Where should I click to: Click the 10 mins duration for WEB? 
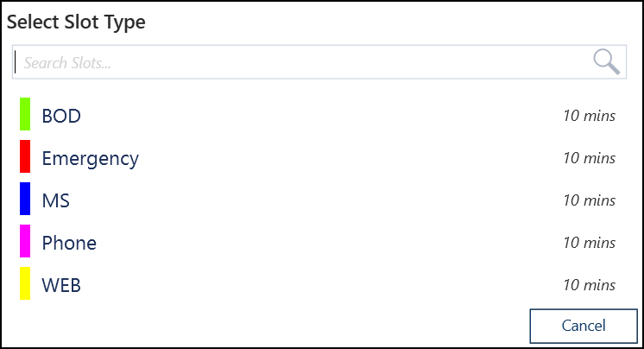(x=589, y=285)
